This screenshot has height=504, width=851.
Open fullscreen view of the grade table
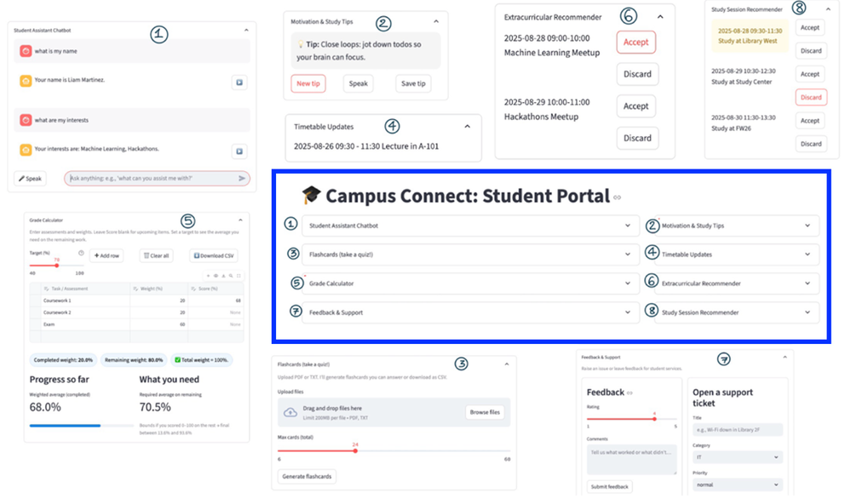(x=238, y=276)
